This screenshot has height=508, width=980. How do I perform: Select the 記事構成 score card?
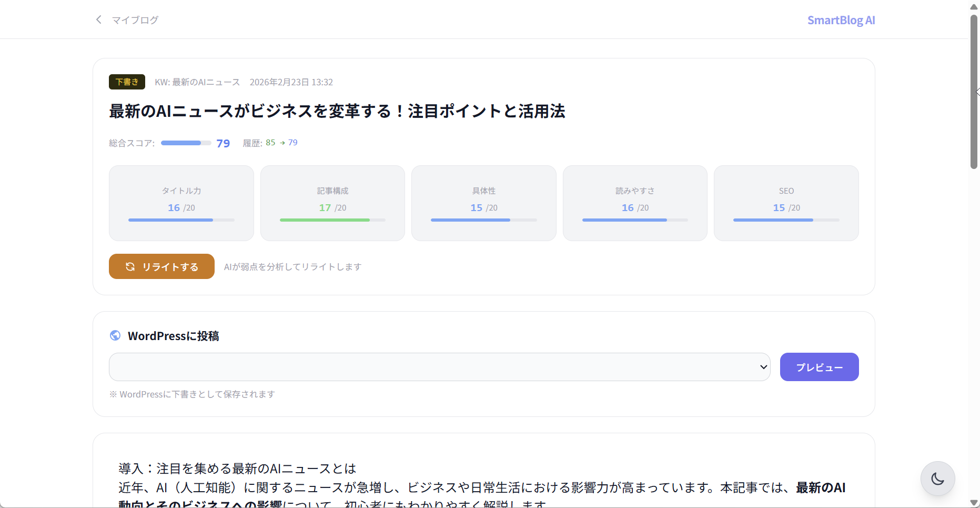coord(332,203)
